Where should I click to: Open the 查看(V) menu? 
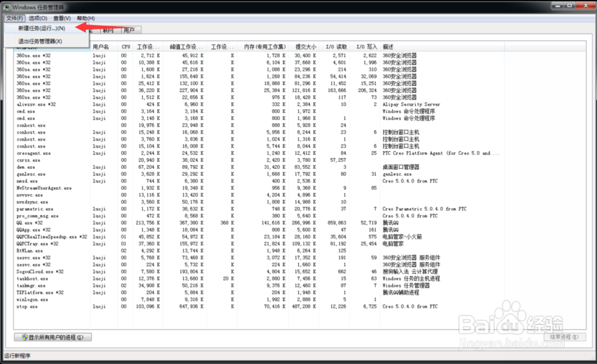[62, 18]
